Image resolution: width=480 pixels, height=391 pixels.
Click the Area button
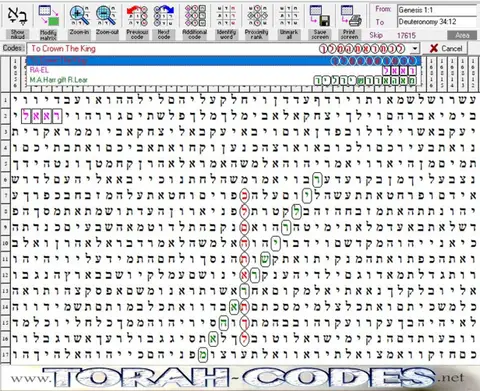(x=462, y=35)
